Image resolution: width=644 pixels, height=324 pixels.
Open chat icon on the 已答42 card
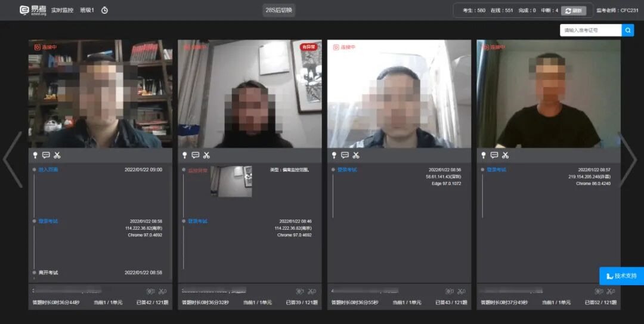(x=46, y=155)
